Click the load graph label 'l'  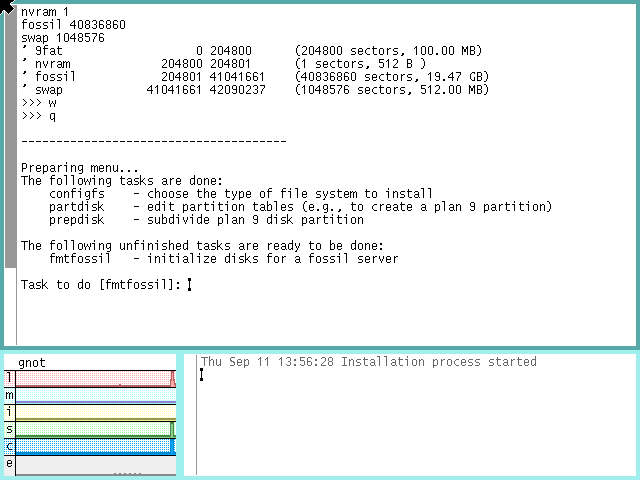pos(9,378)
